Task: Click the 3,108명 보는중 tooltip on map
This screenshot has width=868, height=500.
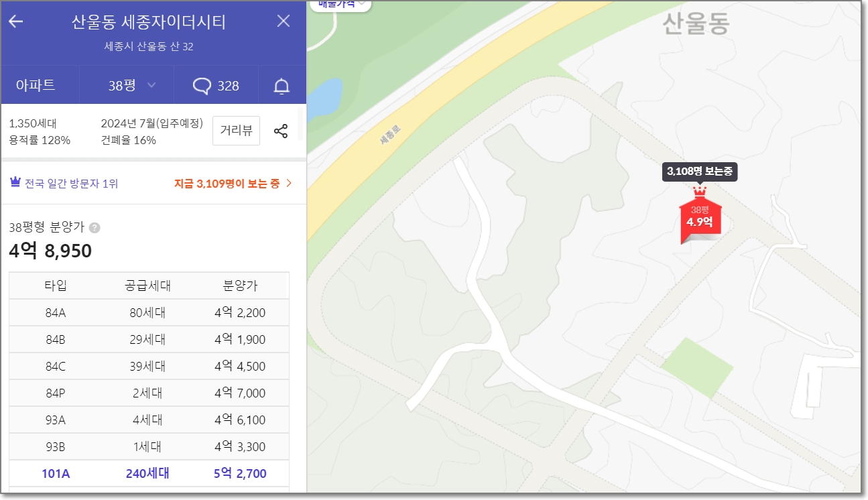Action: [700, 172]
